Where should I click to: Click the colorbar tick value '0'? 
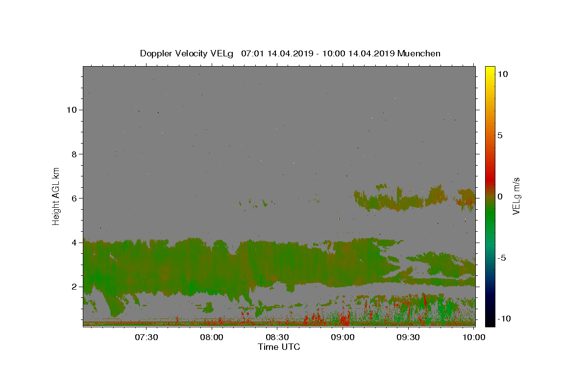(500, 196)
